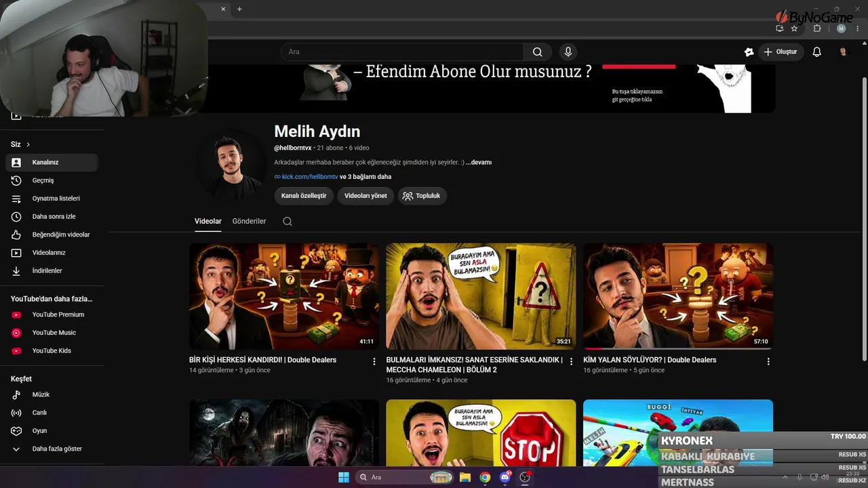Image resolution: width=868 pixels, height=488 pixels.
Task: Click the install app icon in address bar
Action: [x=780, y=28]
